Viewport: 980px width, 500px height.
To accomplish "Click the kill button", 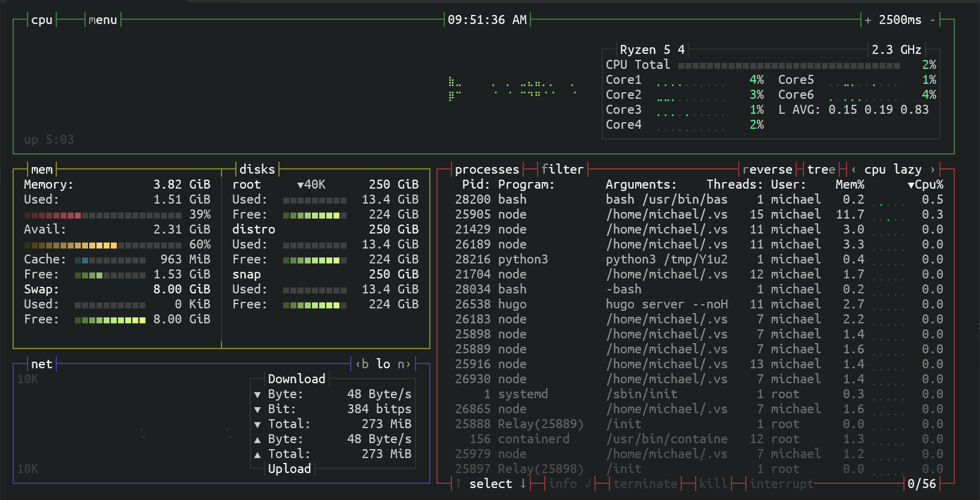I will point(713,484).
